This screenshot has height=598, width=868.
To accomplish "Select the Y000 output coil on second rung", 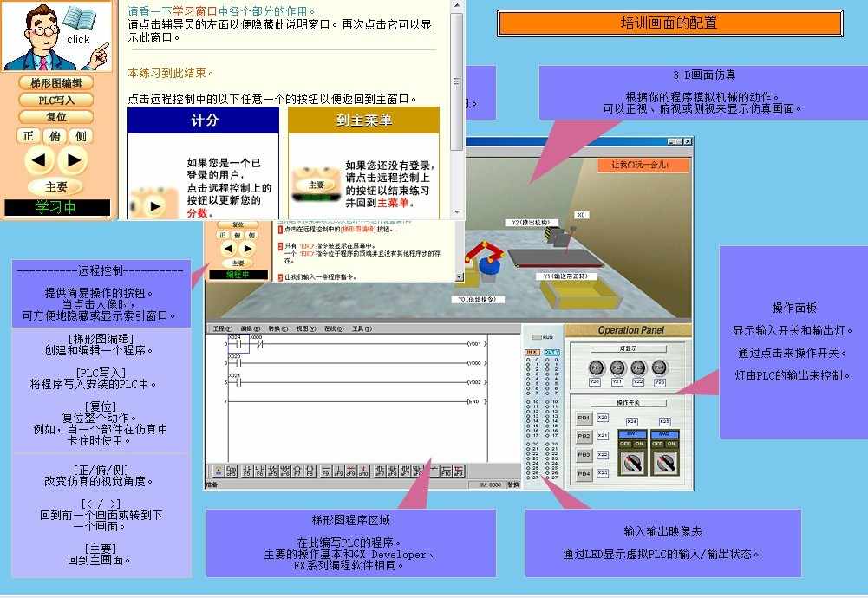I will click(477, 363).
